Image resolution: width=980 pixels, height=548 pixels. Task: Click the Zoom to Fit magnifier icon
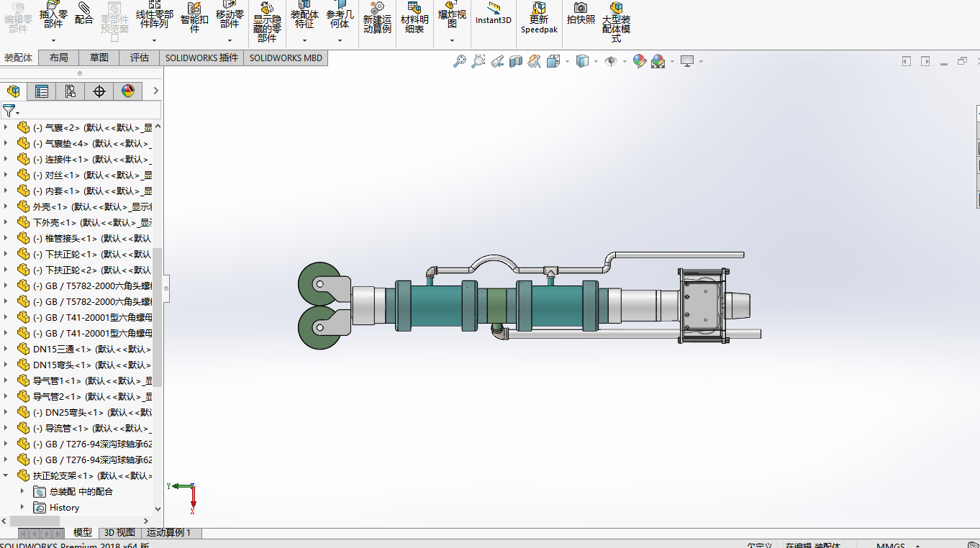[x=460, y=62]
